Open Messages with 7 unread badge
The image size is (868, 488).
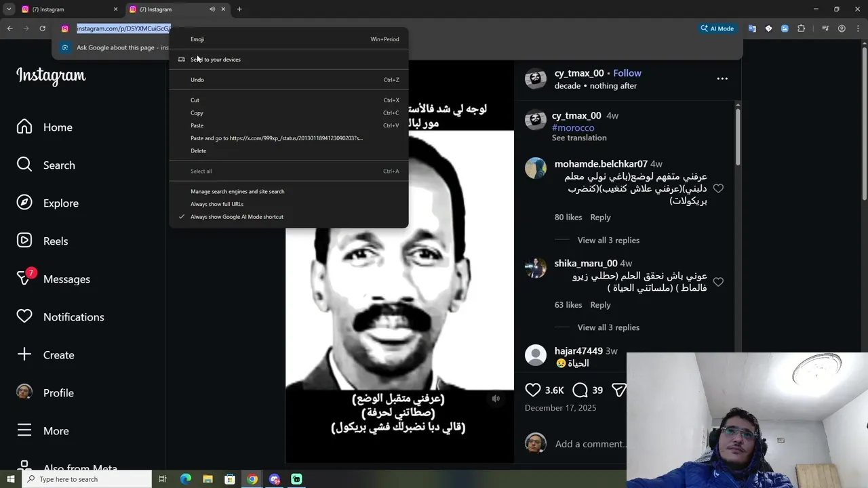point(54,279)
